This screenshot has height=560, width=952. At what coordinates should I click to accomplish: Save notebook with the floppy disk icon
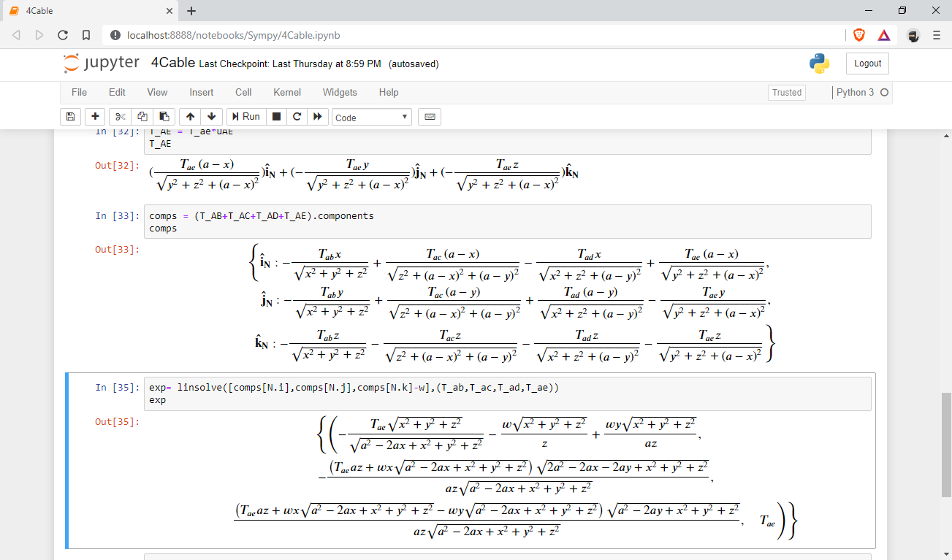point(70,117)
